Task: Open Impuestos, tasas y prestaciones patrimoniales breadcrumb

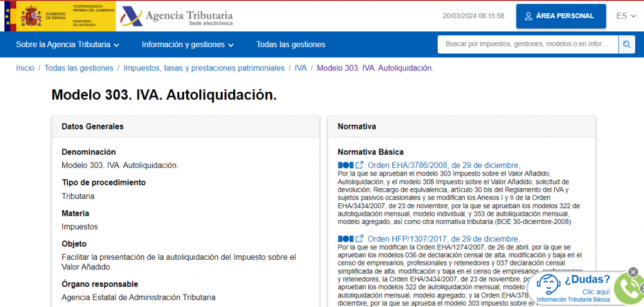Action: pos(204,68)
